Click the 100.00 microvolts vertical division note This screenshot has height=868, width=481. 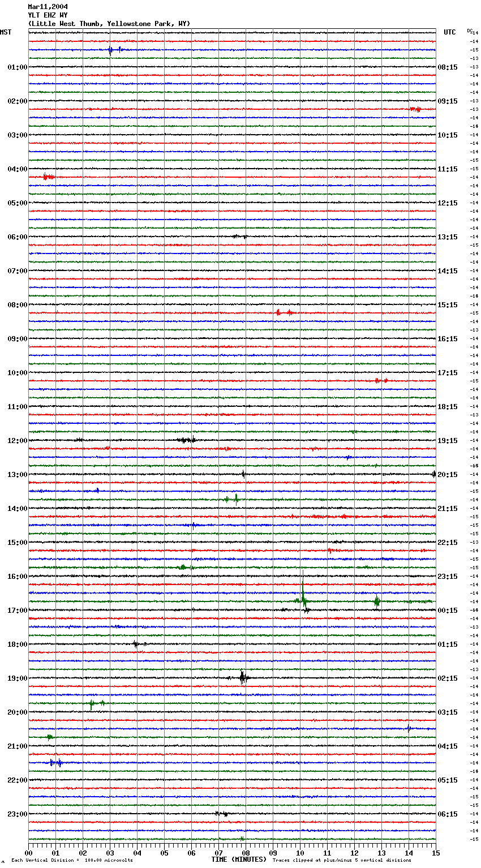(72, 860)
